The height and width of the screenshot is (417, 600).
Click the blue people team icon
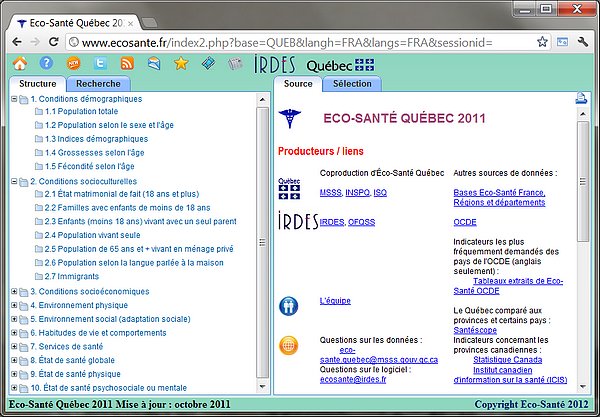tap(289, 306)
